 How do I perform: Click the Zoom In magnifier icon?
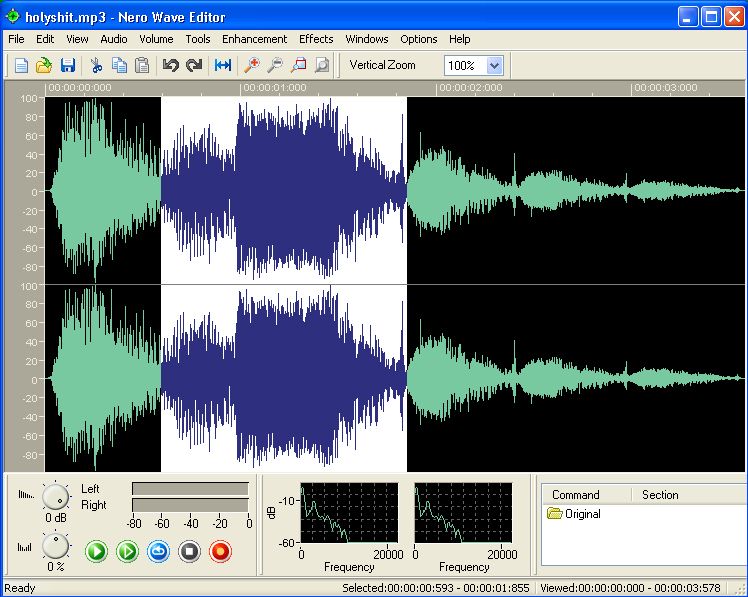pos(251,66)
